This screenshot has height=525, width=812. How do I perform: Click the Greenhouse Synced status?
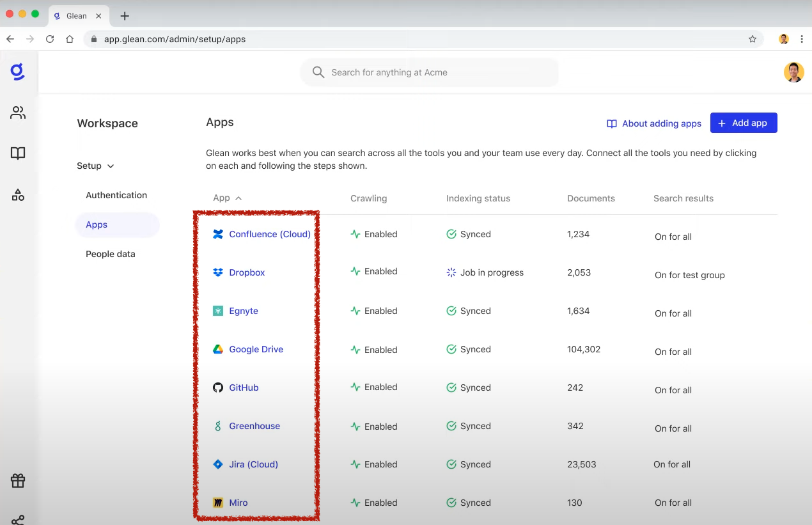tap(476, 426)
